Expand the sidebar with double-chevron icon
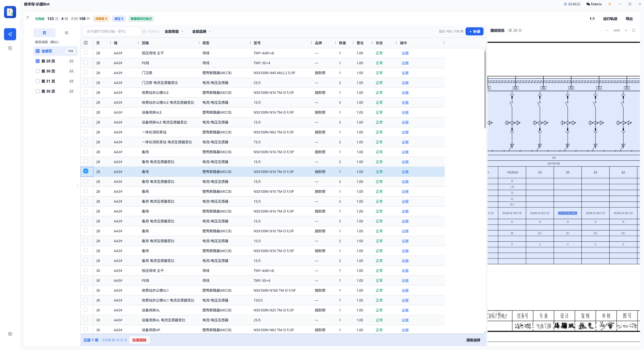This screenshot has width=644, height=350. [x=28, y=17]
